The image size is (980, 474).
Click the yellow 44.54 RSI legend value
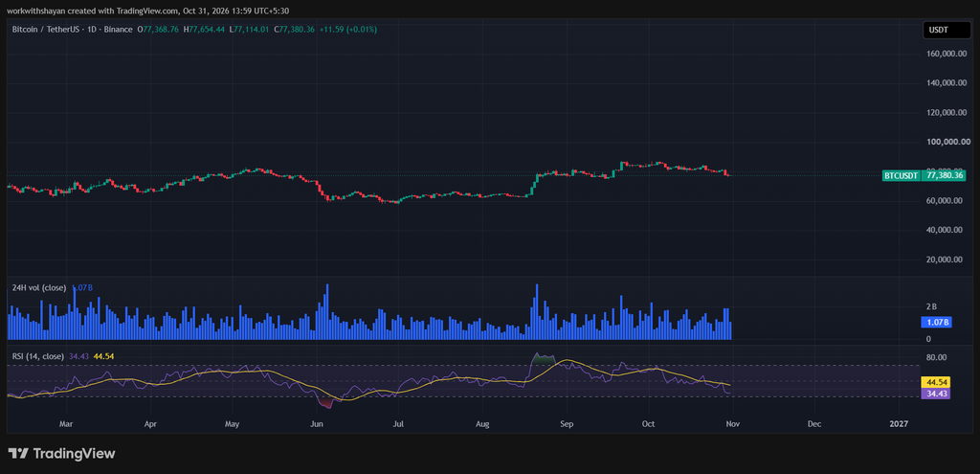point(103,356)
